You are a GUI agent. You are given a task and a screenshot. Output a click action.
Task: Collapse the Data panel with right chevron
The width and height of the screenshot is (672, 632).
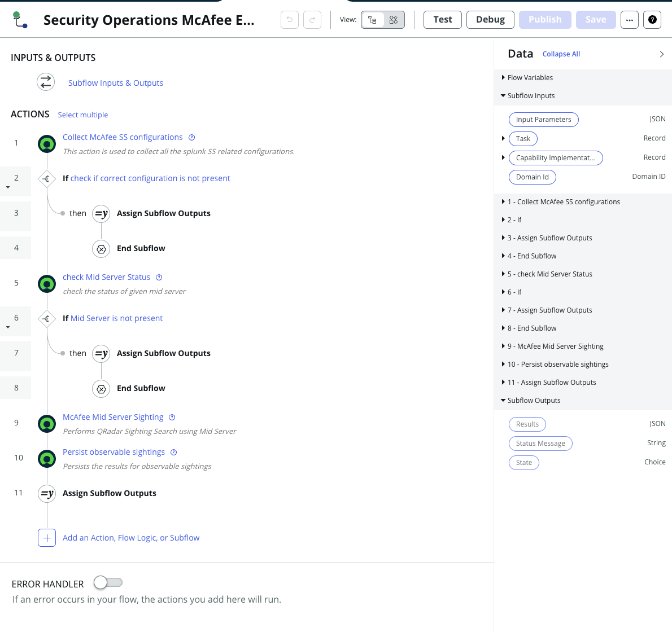[x=662, y=54]
